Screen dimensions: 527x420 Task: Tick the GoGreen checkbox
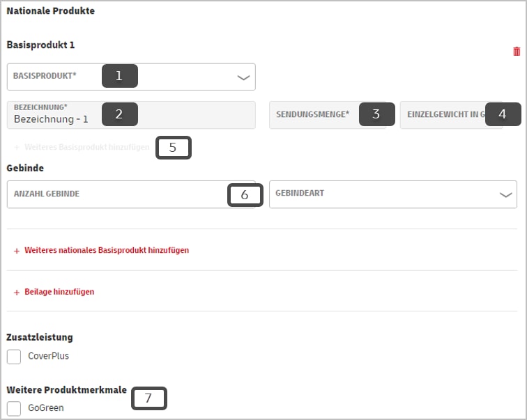coord(14,408)
